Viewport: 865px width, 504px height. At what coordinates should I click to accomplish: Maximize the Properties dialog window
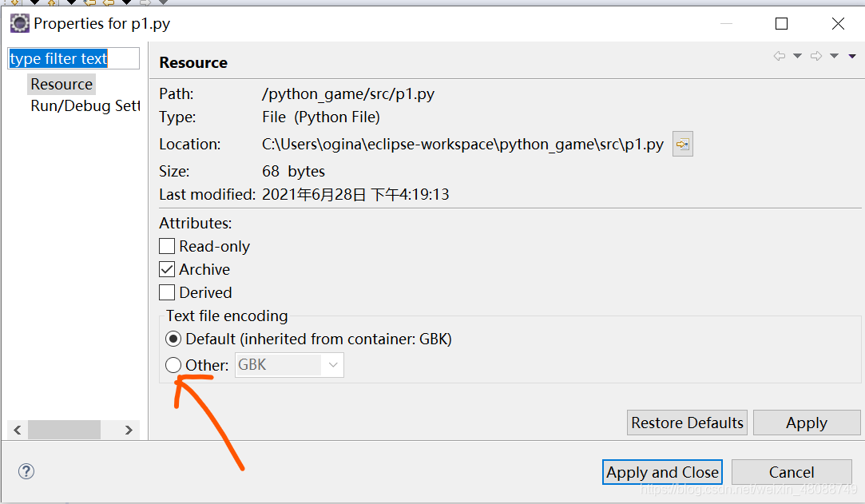point(781,24)
